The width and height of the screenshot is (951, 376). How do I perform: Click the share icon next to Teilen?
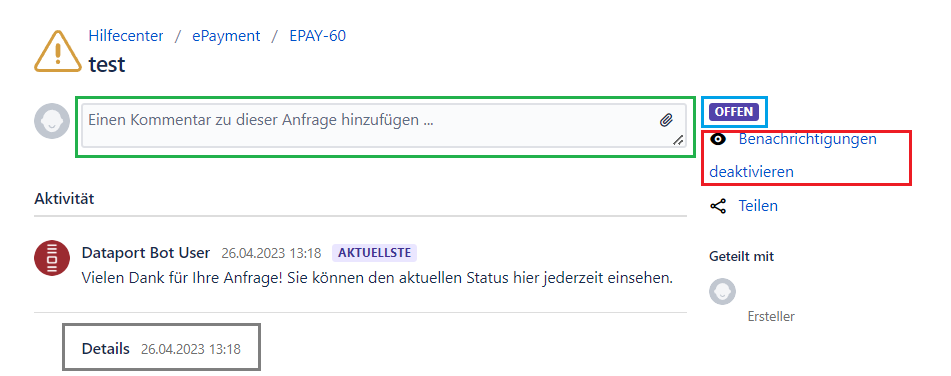pyautogui.click(x=718, y=206)
